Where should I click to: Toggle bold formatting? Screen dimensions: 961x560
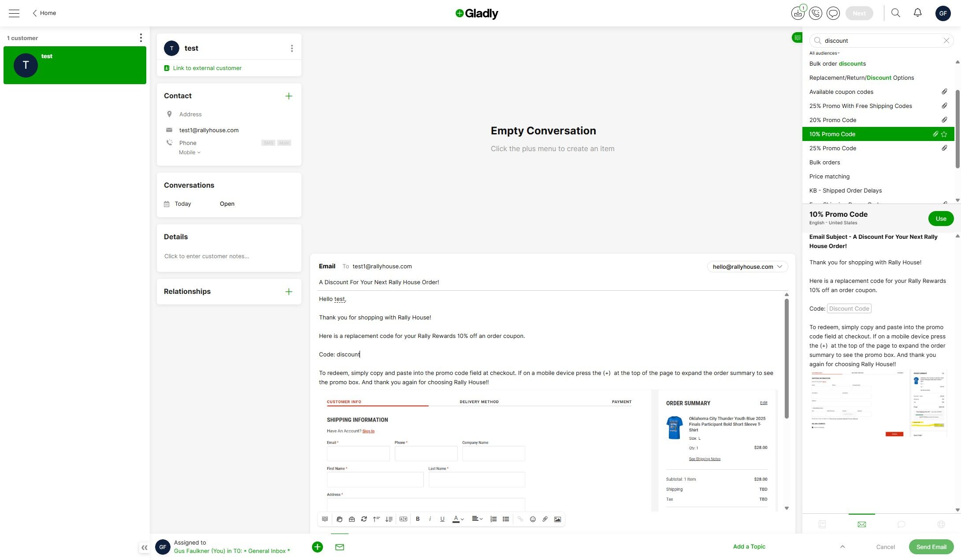pos(418,519)
